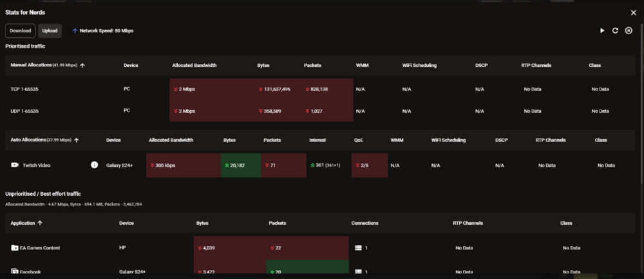The width and height of the screenshot is (644, 279).
Task: Click the connections list icon for EA Games
Action: coord(359,247)
